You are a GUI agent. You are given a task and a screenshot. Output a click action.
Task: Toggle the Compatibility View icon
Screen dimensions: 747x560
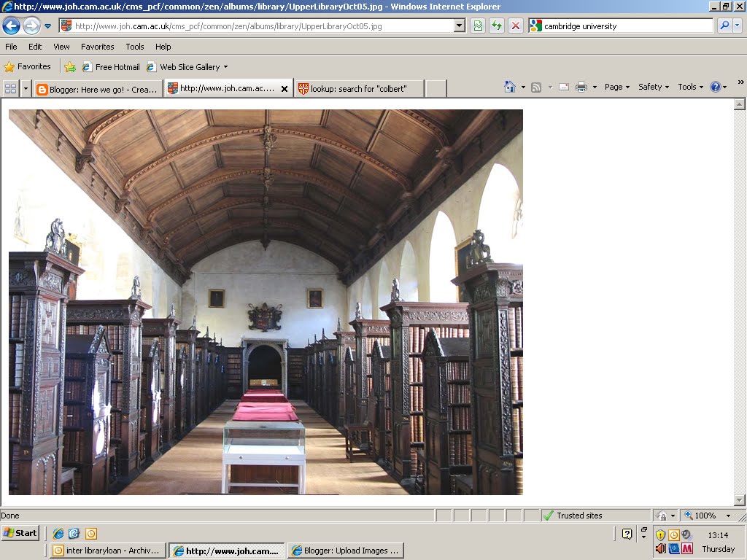[478, 26]
